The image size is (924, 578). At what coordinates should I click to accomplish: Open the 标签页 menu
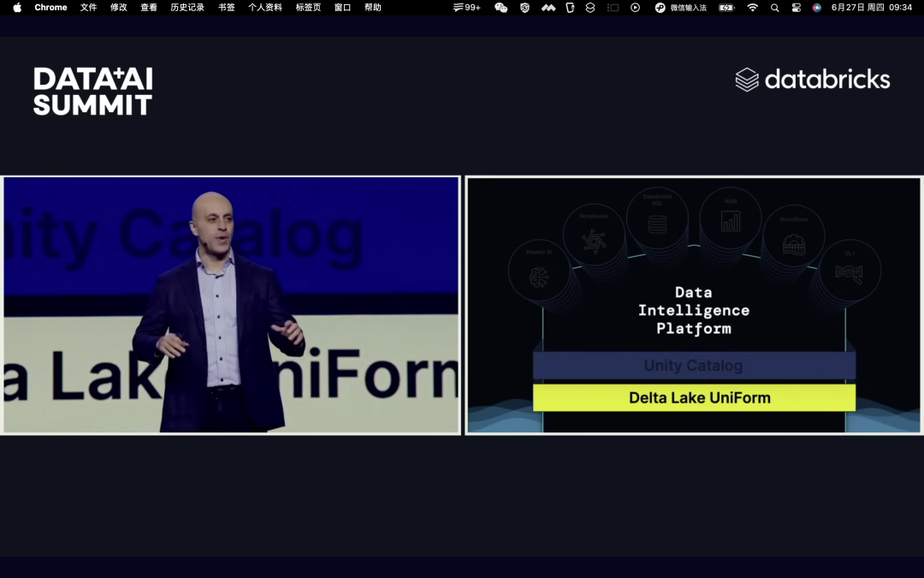click(308, 8)
